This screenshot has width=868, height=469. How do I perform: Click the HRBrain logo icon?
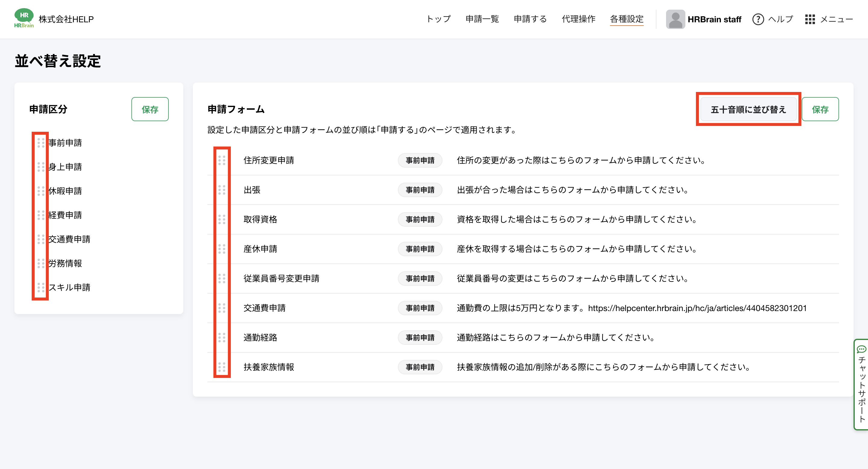[24, 18]
